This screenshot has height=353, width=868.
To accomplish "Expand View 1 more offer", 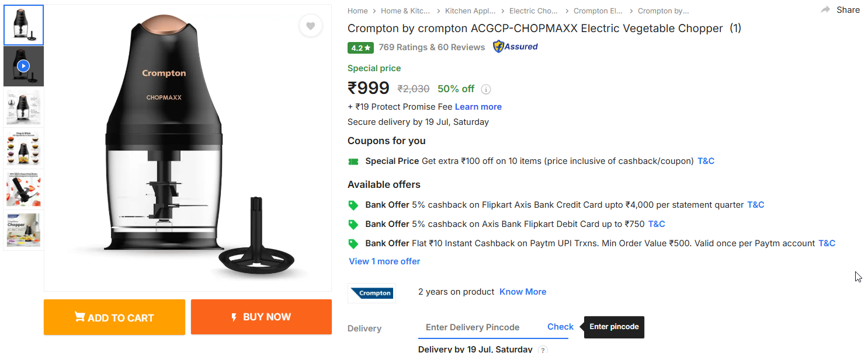I will coord(384,261).
